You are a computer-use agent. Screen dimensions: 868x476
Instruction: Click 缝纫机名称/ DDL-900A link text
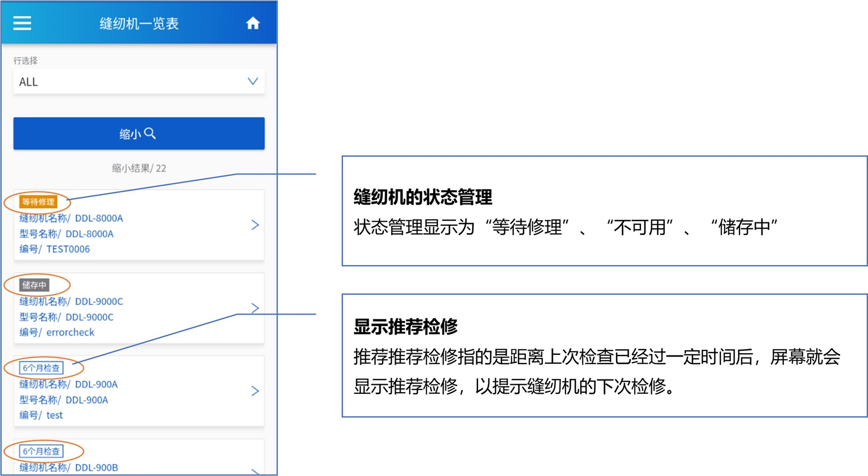point(69,384)
